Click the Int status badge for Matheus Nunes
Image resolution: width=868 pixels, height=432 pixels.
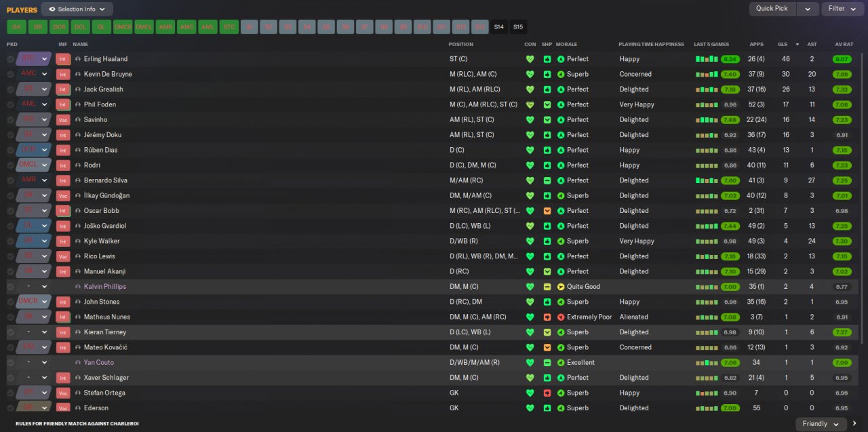tap(63, 317)
